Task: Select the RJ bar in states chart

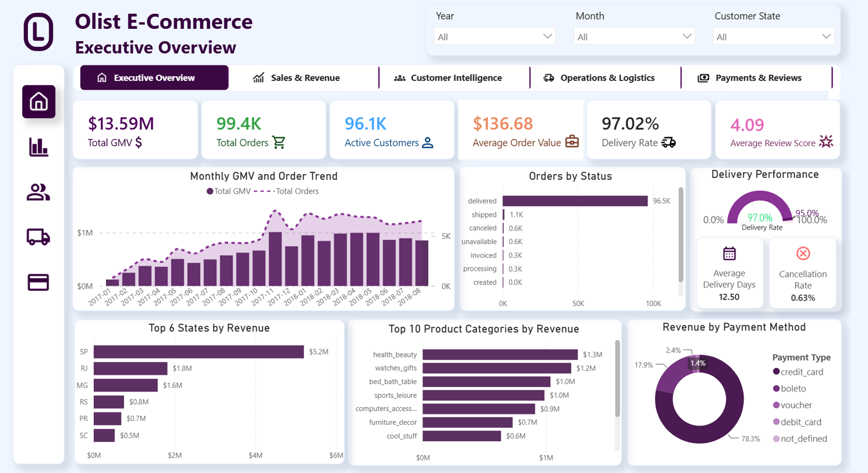Action: pos(130,368)
